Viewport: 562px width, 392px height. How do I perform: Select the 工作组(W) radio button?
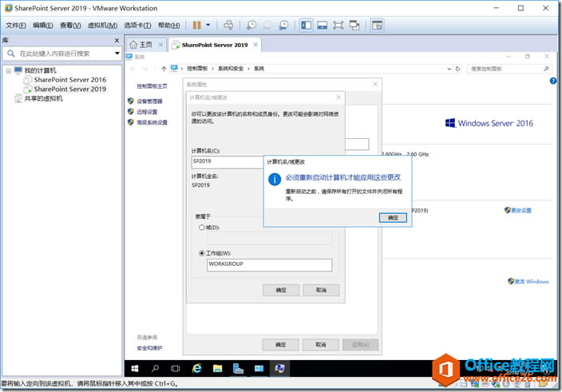[x=201, y=254]
